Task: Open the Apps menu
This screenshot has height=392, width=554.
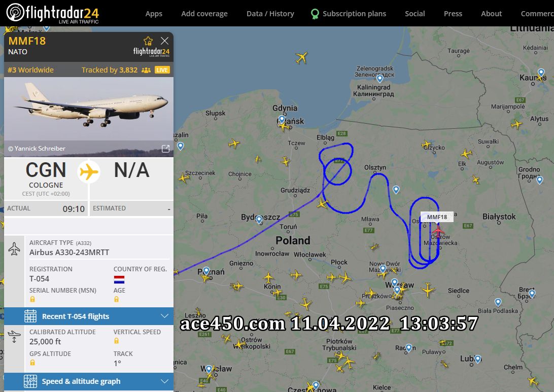Action: pos(154,14)
